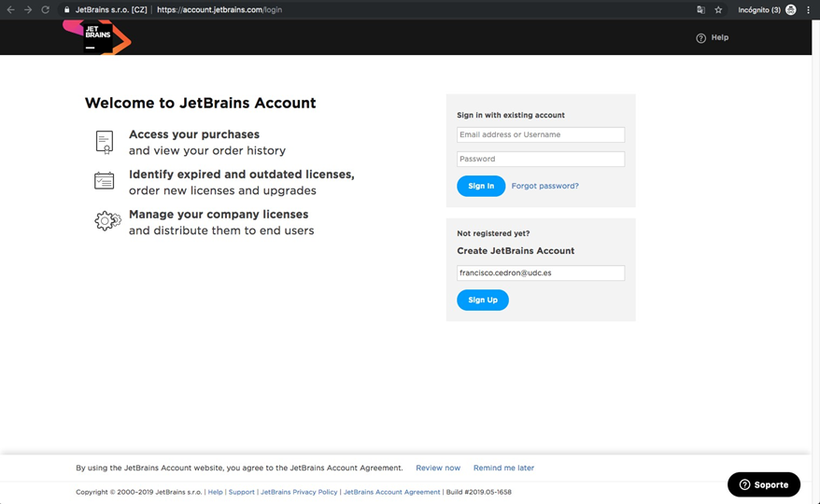Open the translate page icon

tap(700, 10)
